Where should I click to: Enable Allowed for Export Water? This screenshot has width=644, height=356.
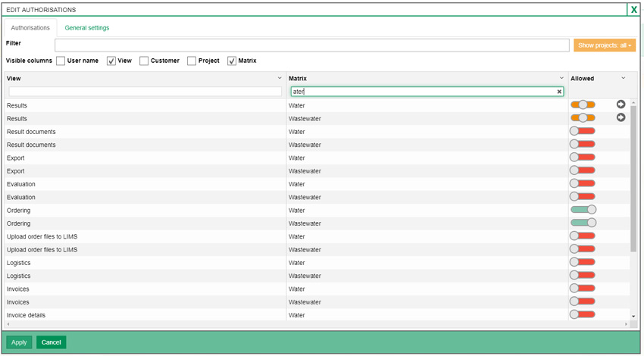(583, 158)
